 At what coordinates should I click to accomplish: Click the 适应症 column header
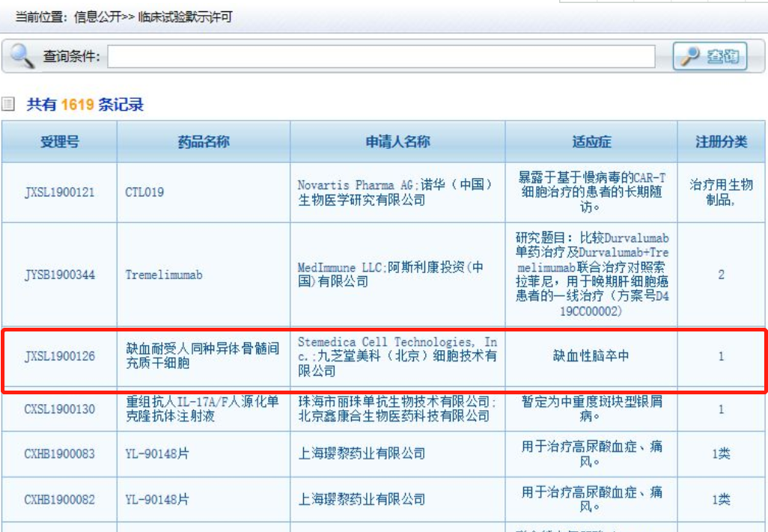tap(591, 142)
